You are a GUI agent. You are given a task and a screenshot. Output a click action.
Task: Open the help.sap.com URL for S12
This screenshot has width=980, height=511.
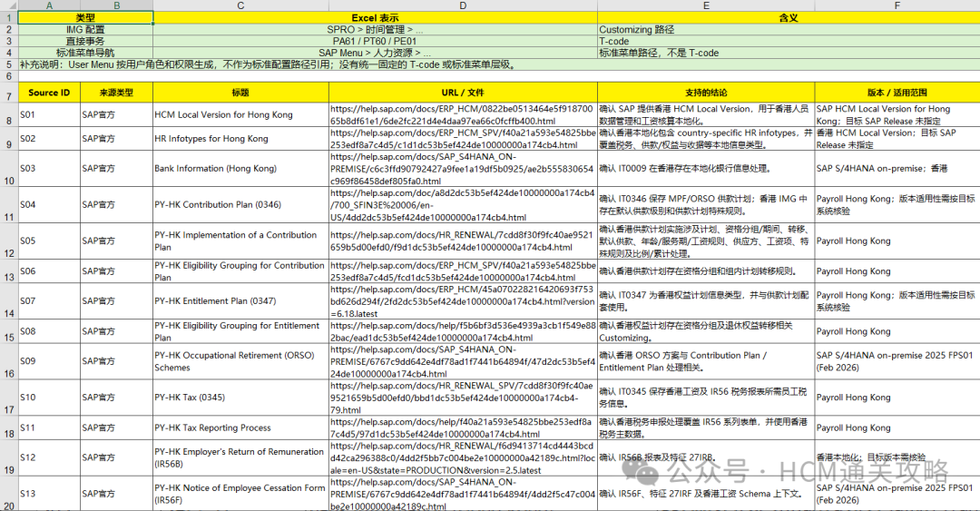click(463, 457)
